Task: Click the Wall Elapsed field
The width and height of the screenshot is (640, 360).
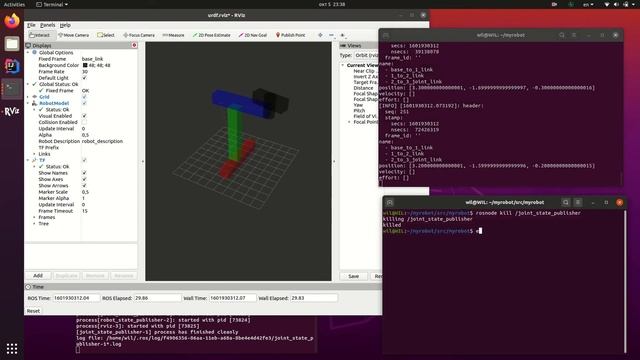Action: pos(313,298)
